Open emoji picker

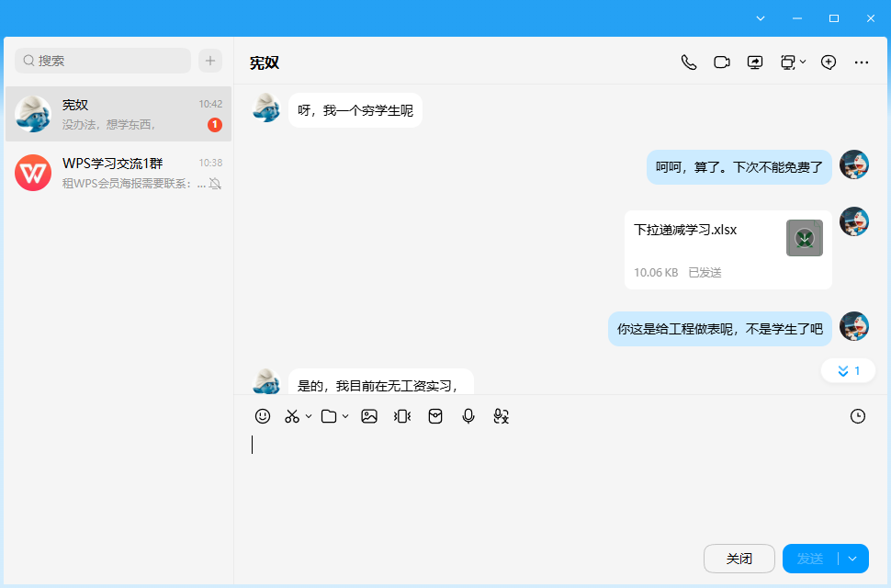[263, 416]
